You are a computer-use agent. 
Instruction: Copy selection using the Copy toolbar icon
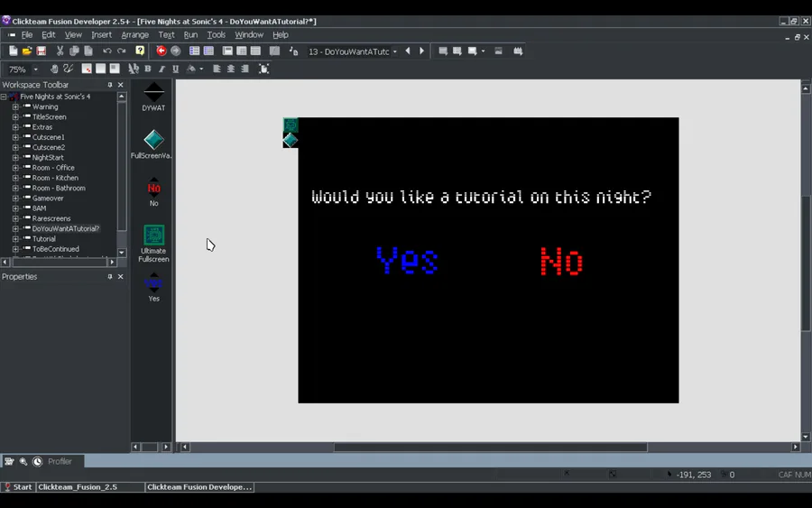74,51
